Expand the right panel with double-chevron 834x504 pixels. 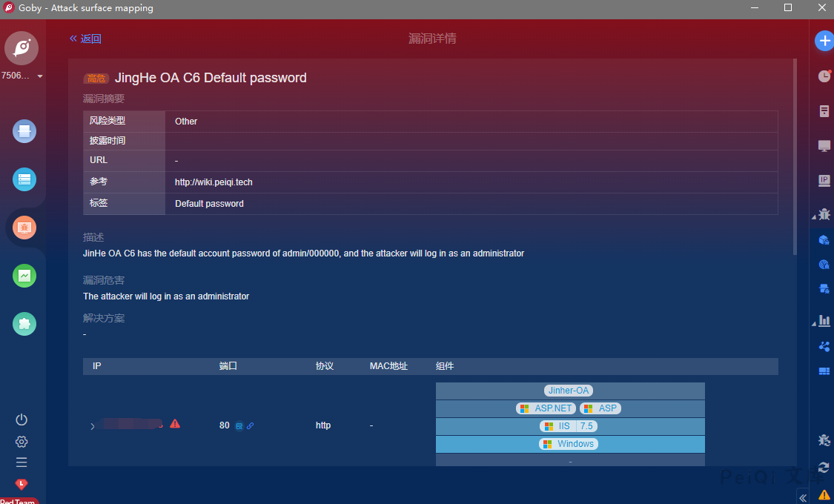pyautogui.click(x=803, y=497)
